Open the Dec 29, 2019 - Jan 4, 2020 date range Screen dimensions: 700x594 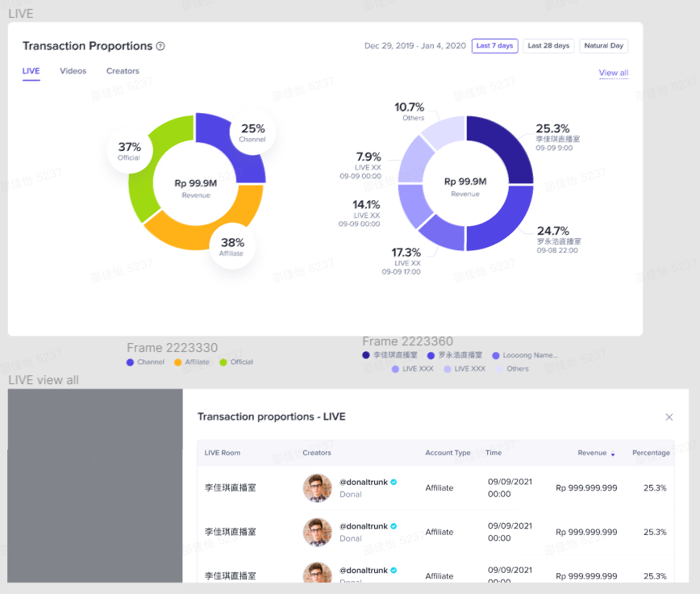coord(415,46)
